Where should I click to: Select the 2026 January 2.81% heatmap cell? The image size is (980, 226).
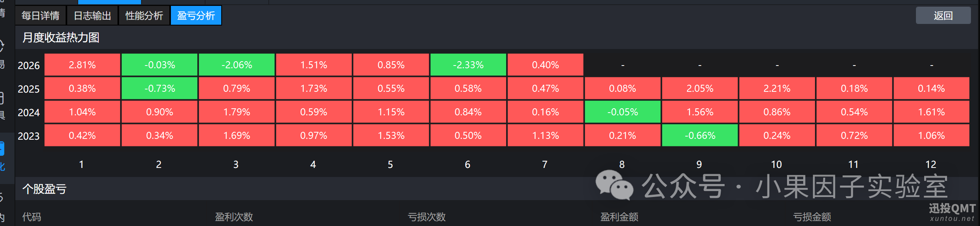82,65
